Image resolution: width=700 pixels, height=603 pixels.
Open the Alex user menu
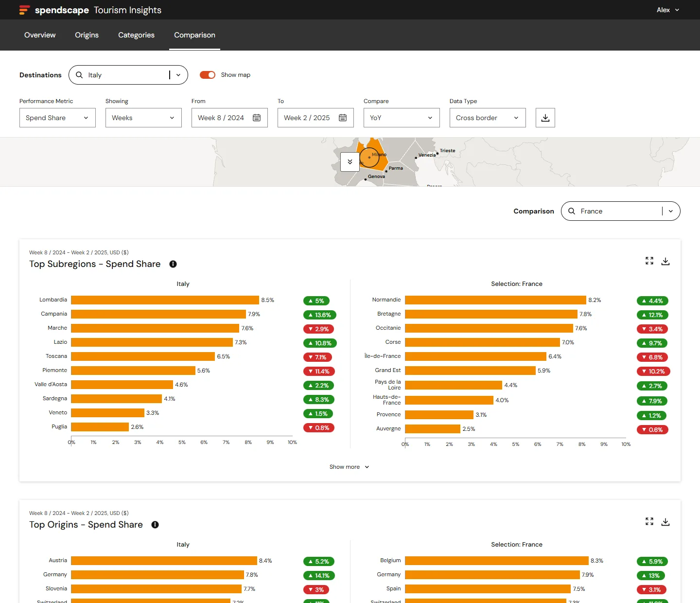click(668, 10)
